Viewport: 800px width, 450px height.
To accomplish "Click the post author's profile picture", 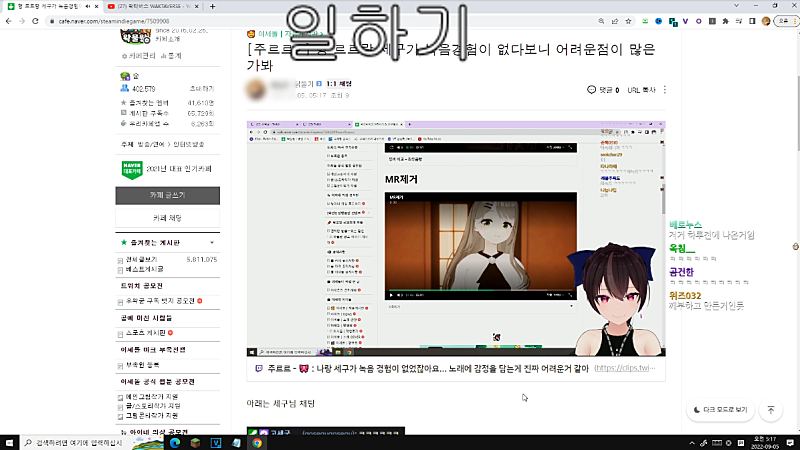I will [x=257, y=89].
